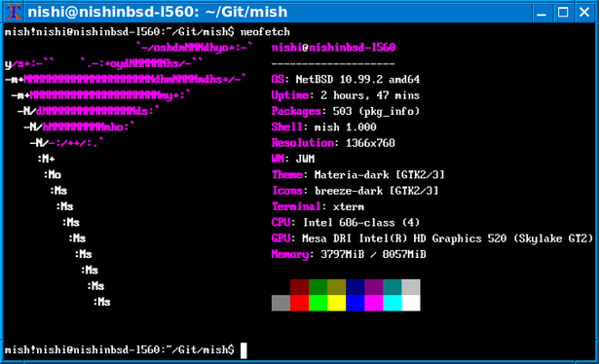Viewport: 599px width, 364px height.
Task: Click the magenta color block
Action: [374, 303]
